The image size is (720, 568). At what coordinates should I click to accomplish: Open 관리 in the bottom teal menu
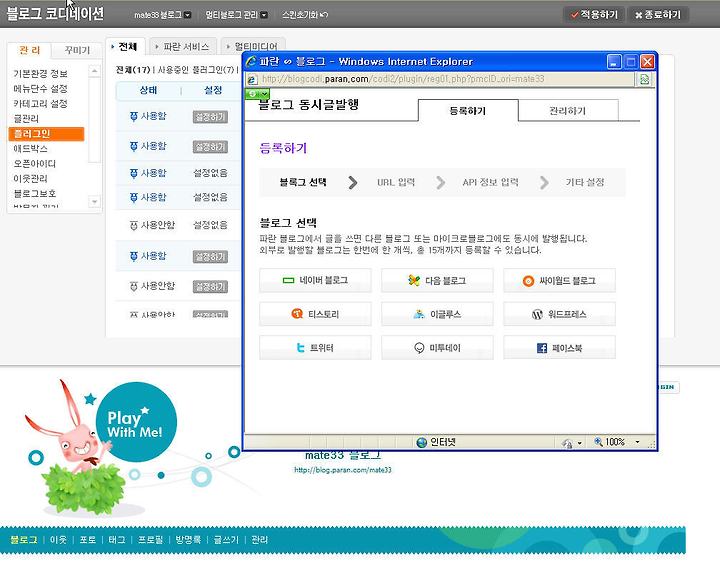pos(259,540)
